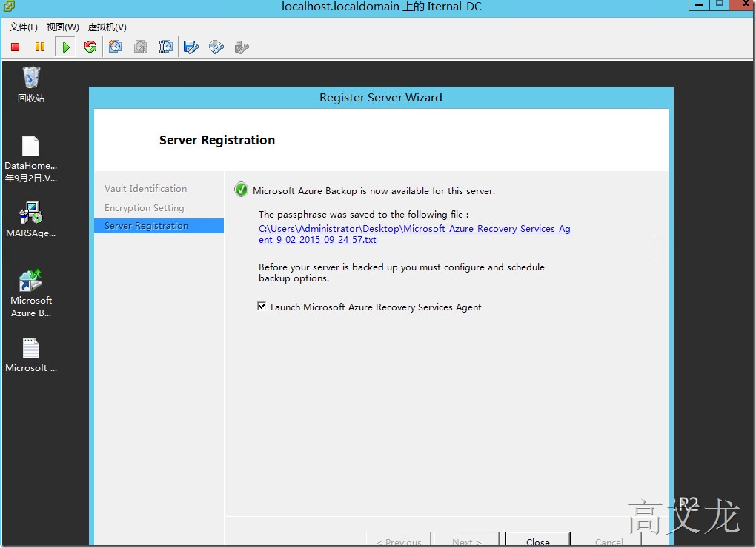Click the green play (power on) icon
Viewport: 756px width, 548px height.
(x=66, y=47)
